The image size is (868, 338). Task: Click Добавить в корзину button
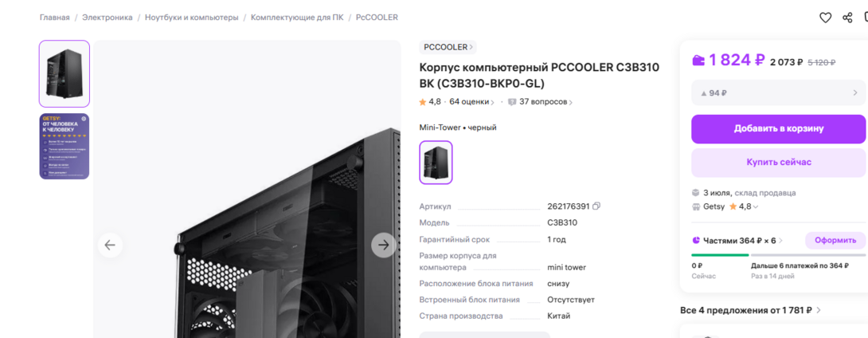(778, 129)
